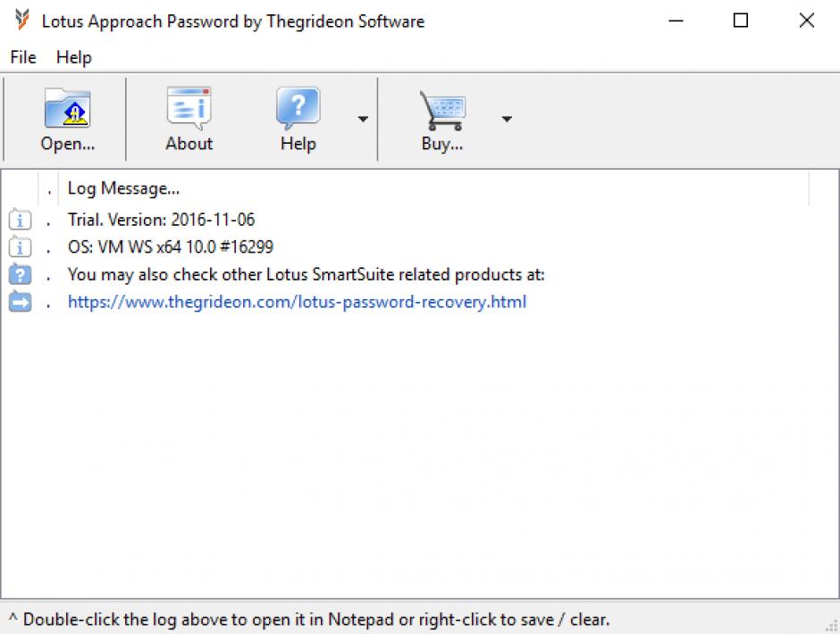Select the 'Trial. Version: 2016-11-06' log entry
Image resolution: width=840 pixels, height=634 pixels.
pos(161,220)
